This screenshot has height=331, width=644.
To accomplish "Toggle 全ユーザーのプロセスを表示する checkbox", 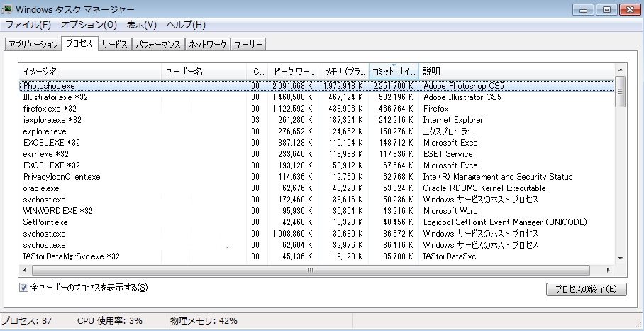I will 23,288.
